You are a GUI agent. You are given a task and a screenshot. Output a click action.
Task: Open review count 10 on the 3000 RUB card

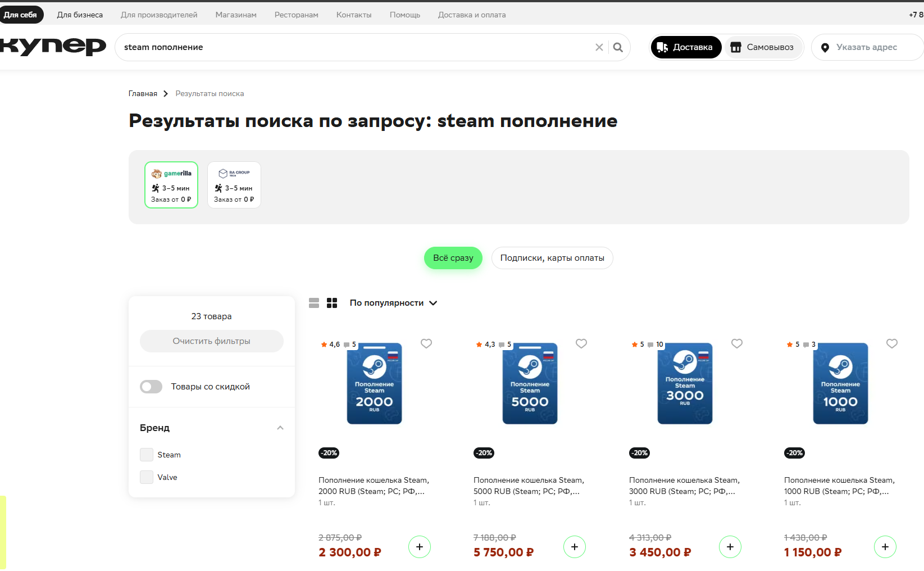[x=656, y=345]
